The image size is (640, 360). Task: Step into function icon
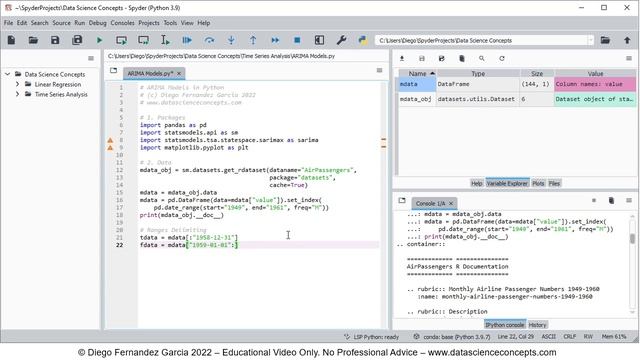click(x=231, y=40)
